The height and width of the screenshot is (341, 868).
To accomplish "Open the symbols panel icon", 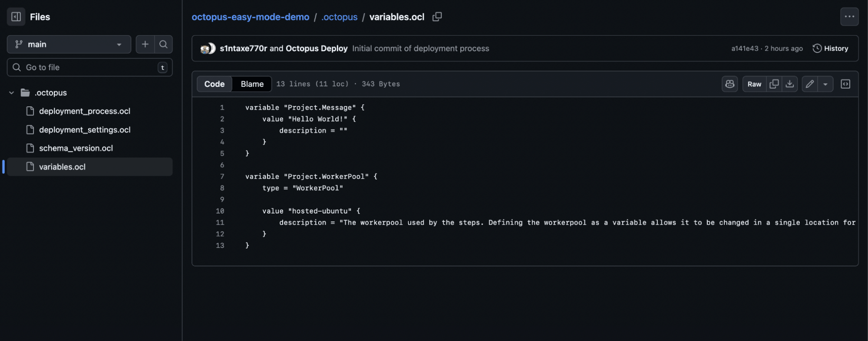I will click(845, 84).
